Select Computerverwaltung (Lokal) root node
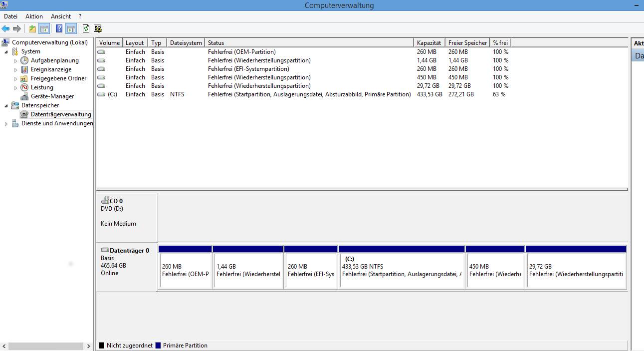This screenshot has width=644, height=351. (49, 42)
